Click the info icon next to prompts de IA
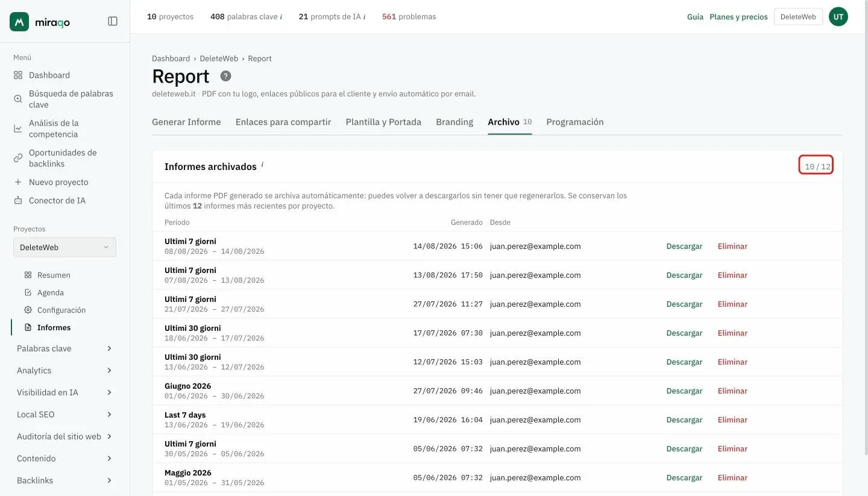The width and height of the screenshot is (868, 496). click(x=364, y=17)
